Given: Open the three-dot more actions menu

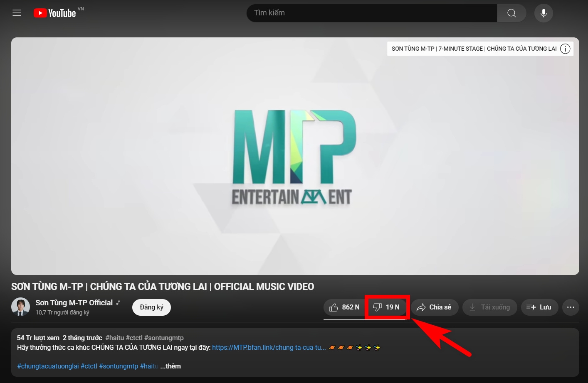Looking at the screenshot, I should tap(571, 307).
